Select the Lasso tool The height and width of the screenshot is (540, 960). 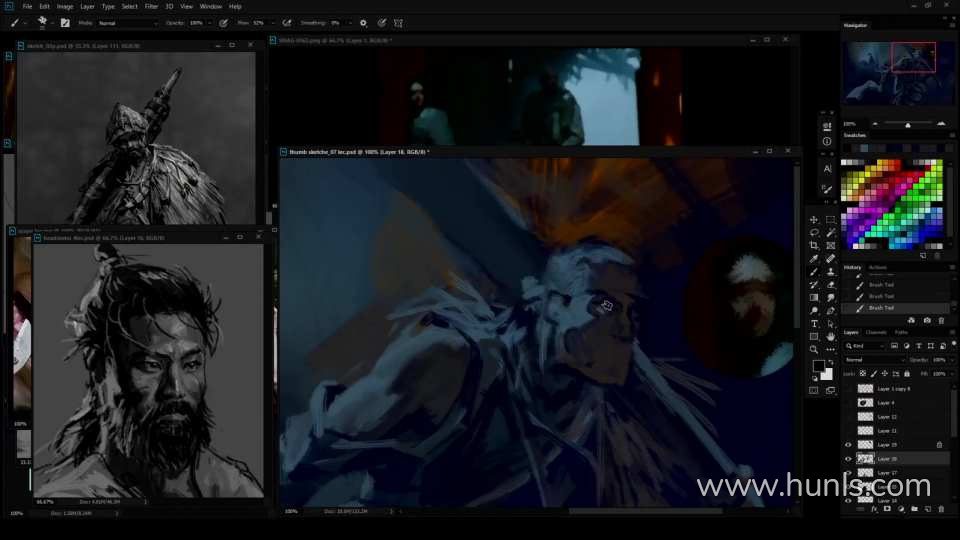pos(814,233)
